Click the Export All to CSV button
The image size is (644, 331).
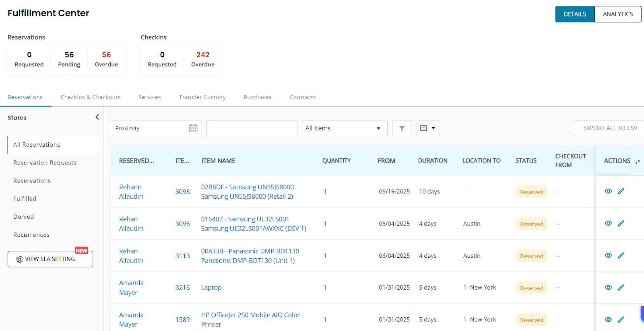tap(610, 128)
